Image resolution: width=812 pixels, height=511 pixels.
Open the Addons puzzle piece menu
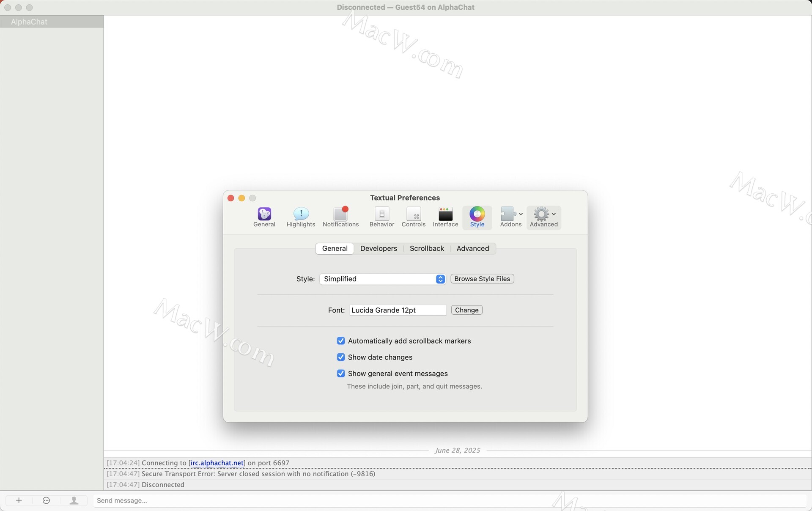(511, 217)
